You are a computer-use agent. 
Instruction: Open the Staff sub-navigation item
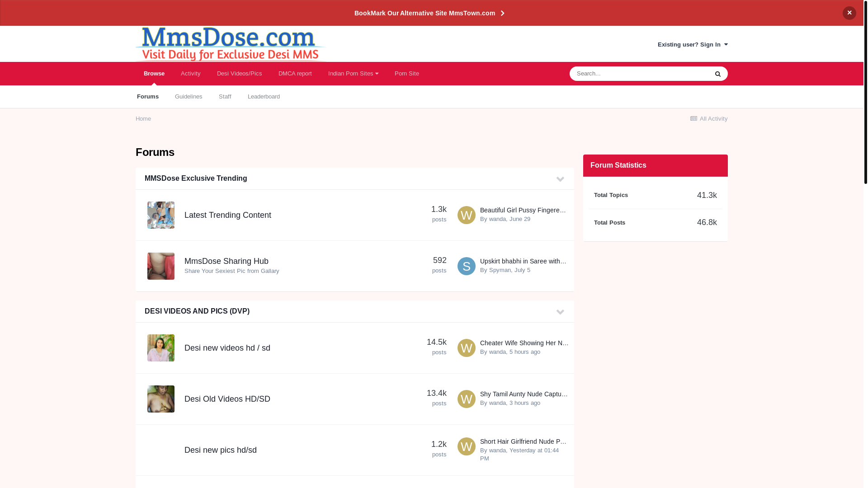click(x=225, y=97)
